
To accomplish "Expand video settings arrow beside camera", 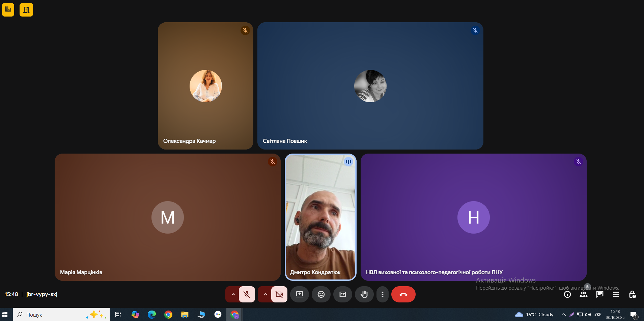I will pos(265,294).
